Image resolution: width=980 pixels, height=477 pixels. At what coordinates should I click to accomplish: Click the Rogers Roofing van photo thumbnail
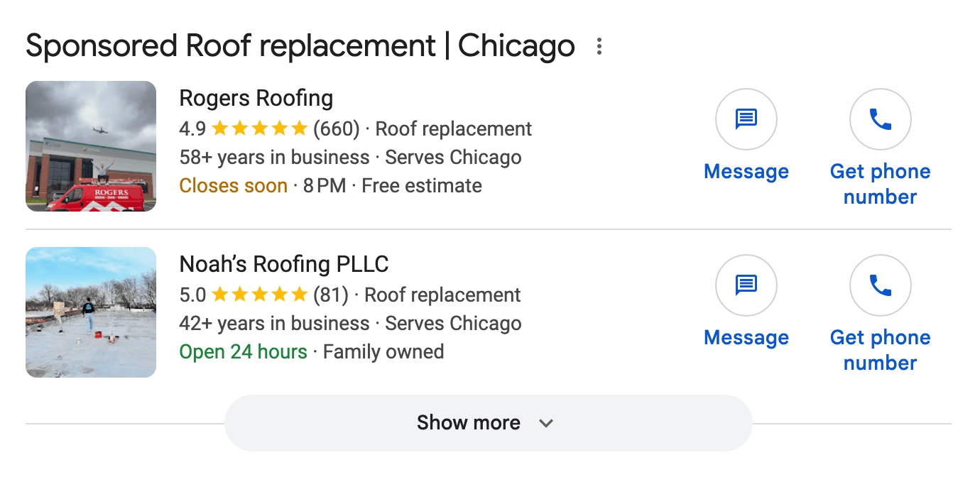pyautogui.click(x=90, y=146)
